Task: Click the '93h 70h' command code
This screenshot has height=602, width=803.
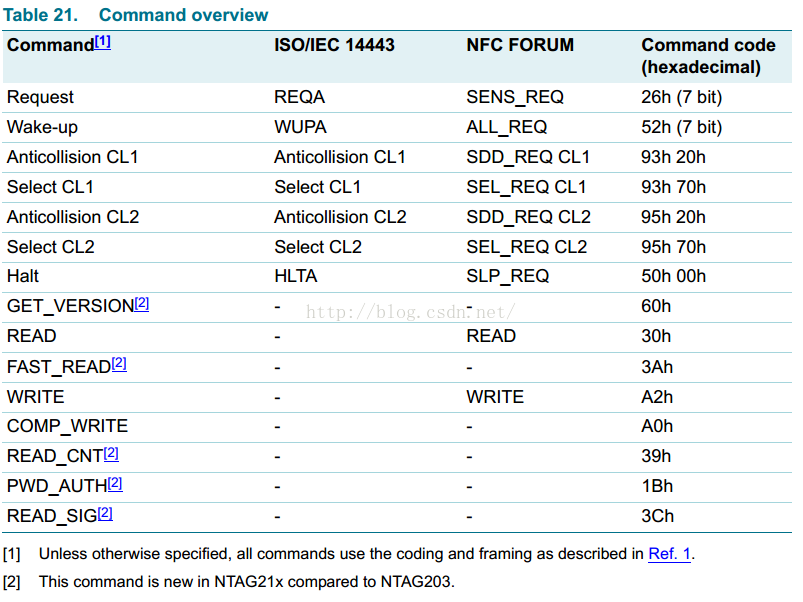Action: click(x=673, y=187)
